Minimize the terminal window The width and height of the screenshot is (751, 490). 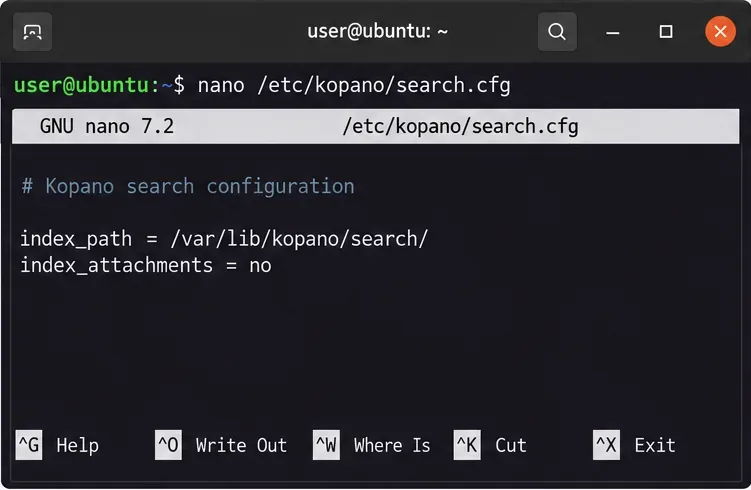pyautogui.click(x=613, y=32)
